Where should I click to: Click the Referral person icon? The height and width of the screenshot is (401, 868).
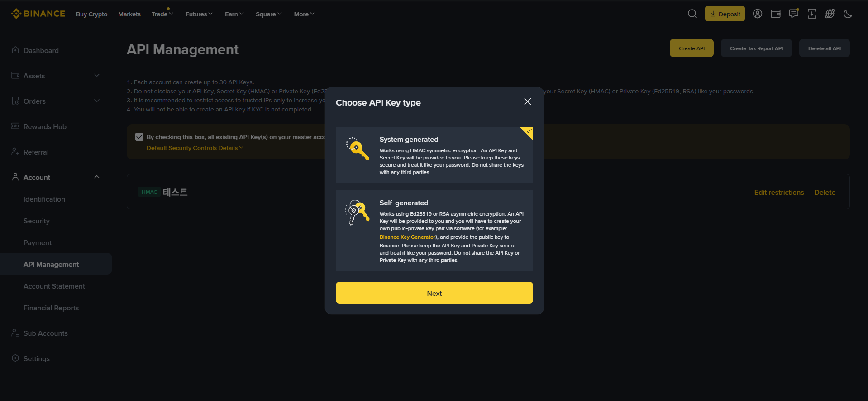(x=15, y=151)
